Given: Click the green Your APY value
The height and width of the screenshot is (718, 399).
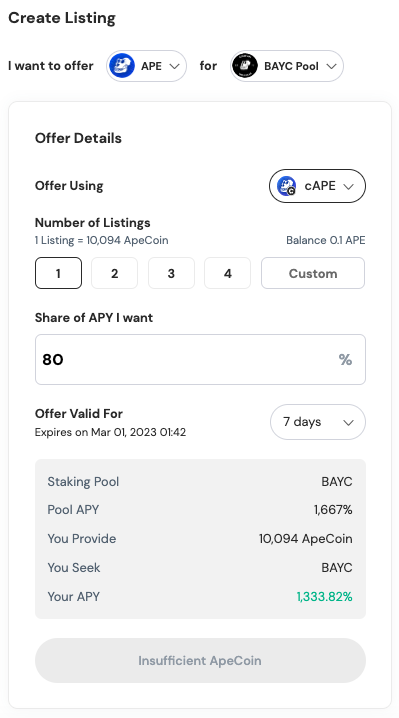Looking at the screenshot, I should 324,597.
